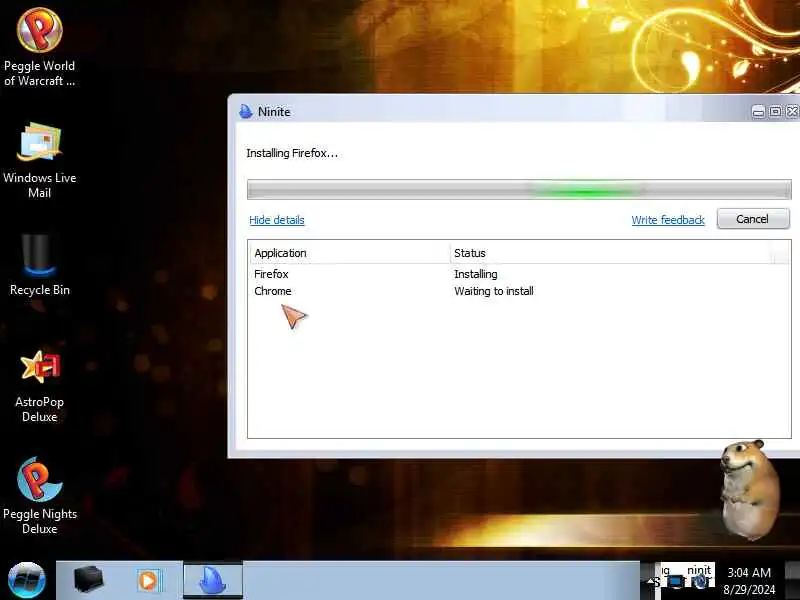This screenshot has width=800, height=600.
Task: Select the Firefox row
Action: pos(519,274)
